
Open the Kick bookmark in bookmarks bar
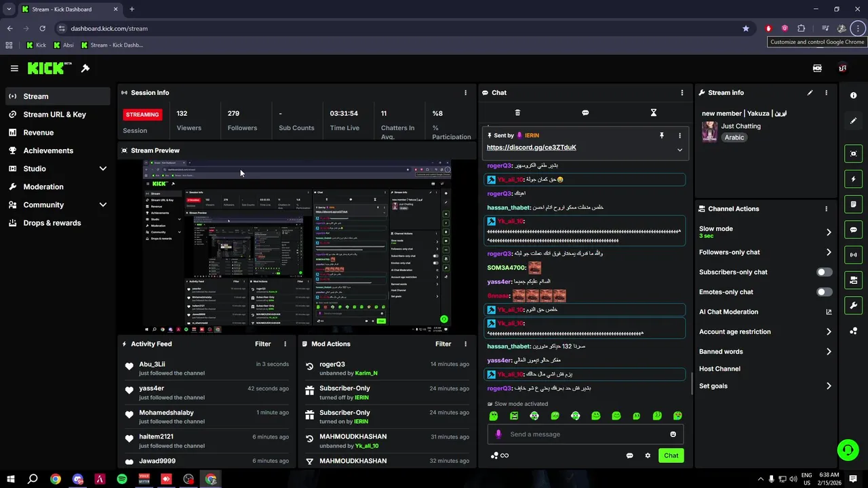point(36,45)
